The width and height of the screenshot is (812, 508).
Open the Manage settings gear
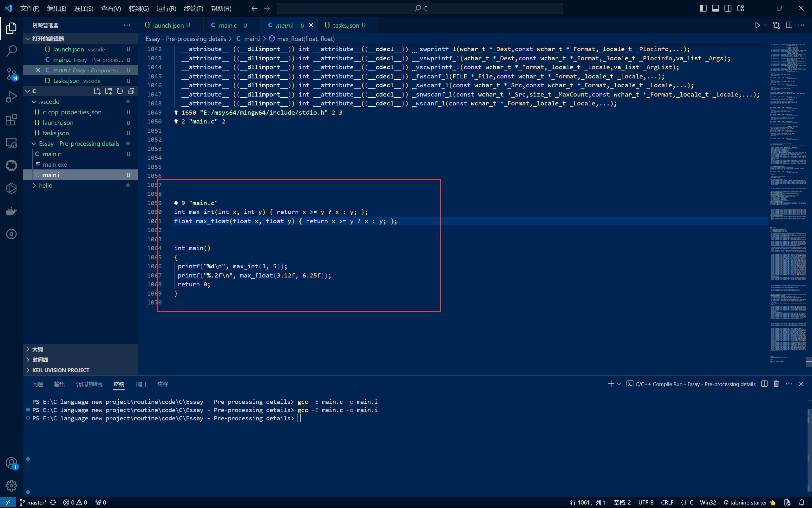[11, 485]
